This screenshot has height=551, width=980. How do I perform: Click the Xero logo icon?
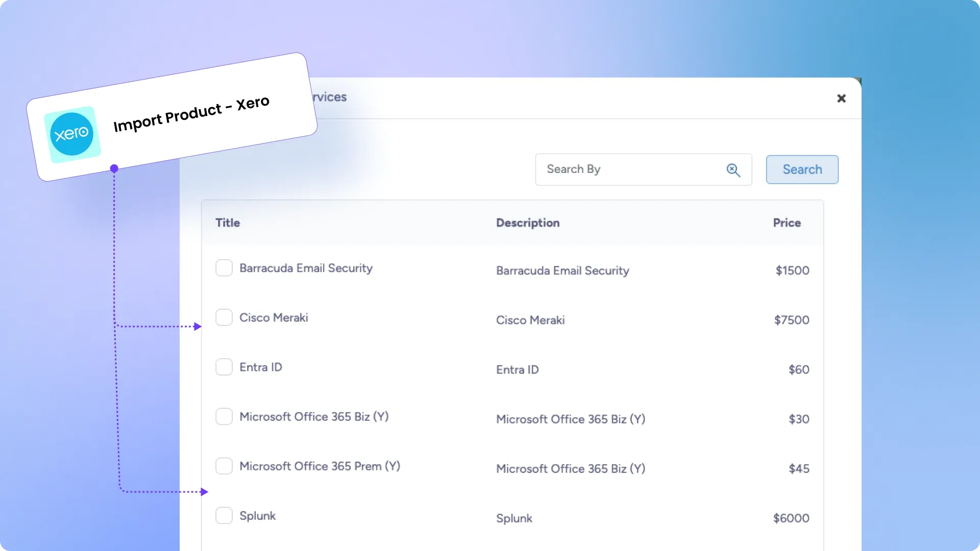coord(72,134)
